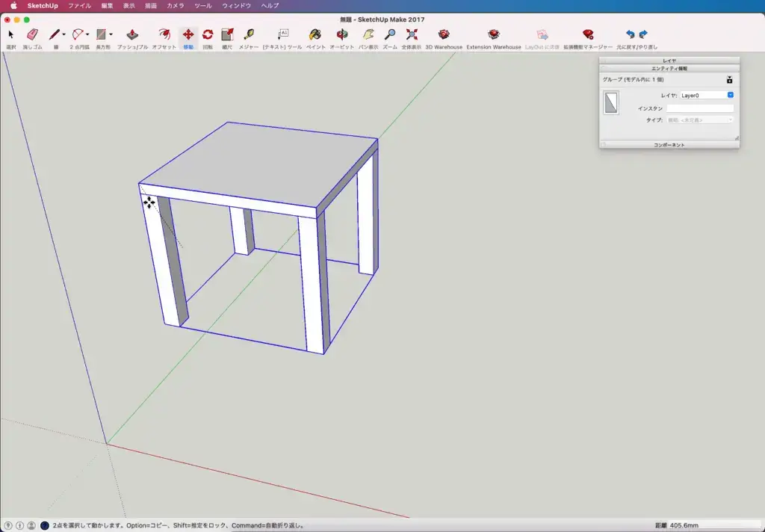Click the user sign-in icon in status bar
The height and width of the screenshot is (532, 765).
(x=31, y=526)
